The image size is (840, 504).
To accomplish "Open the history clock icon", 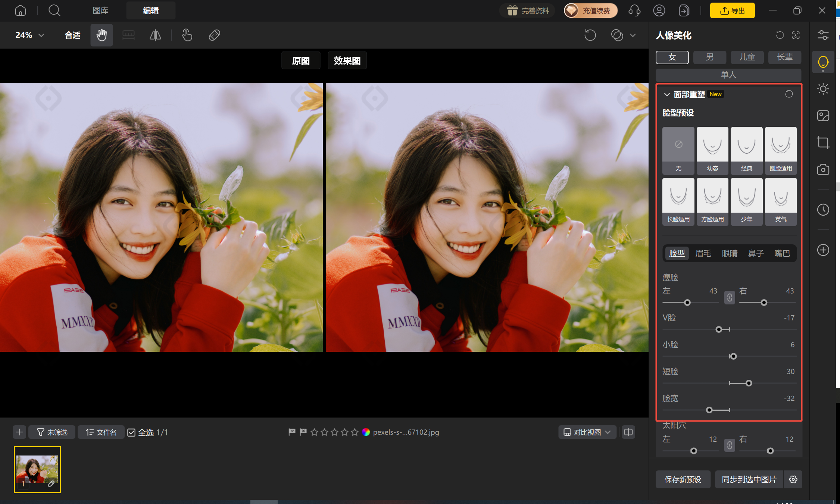I will 823,210.
